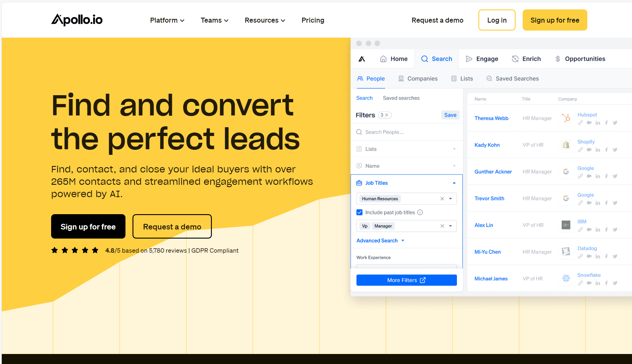Expand the Advanced Search options
The width and height of the screenshot is (632, 364).
[380, 240]
